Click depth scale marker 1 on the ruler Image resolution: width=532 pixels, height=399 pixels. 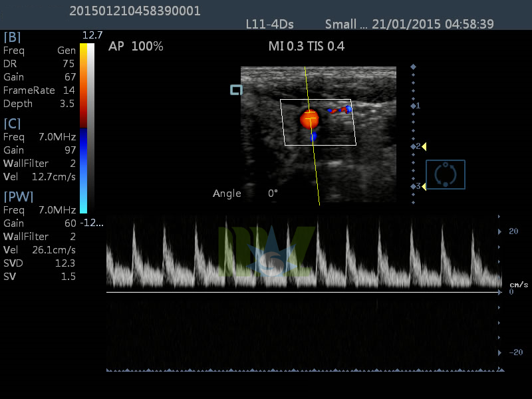(x=416, y=105)
